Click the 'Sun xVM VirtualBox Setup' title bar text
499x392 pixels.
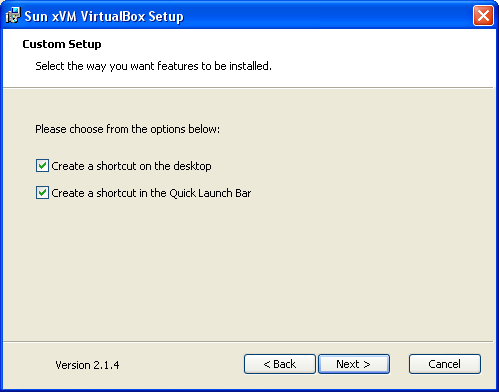tap(104, 16)
